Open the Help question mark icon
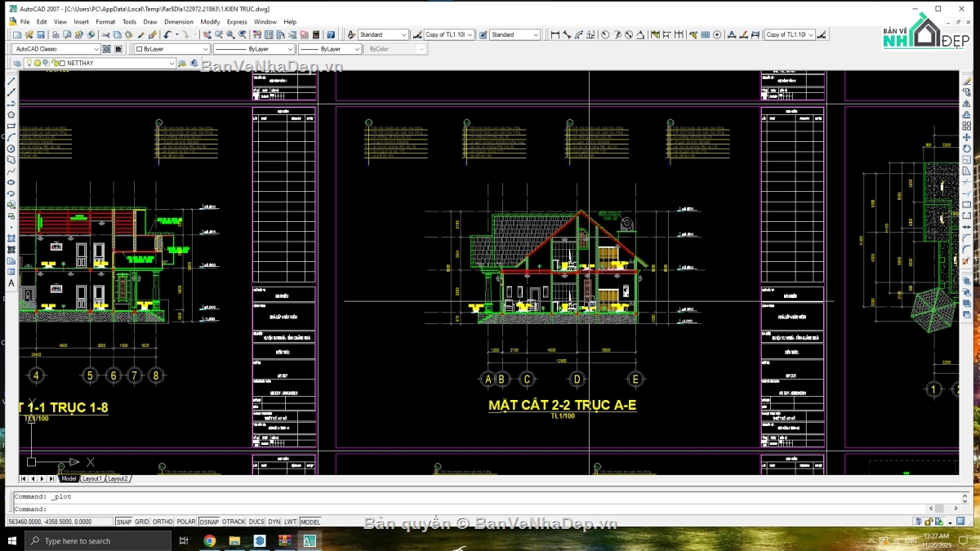980x551 pixels. point(330,34)
